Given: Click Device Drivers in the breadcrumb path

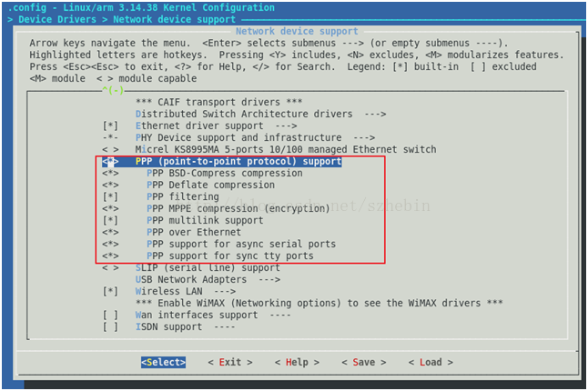Looking at the screenshot, I should pos(57,19).
